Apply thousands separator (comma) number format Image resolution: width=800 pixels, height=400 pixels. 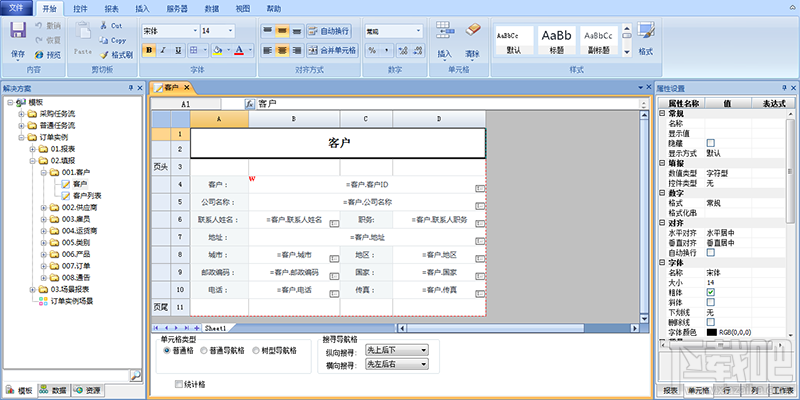point(386,50)
